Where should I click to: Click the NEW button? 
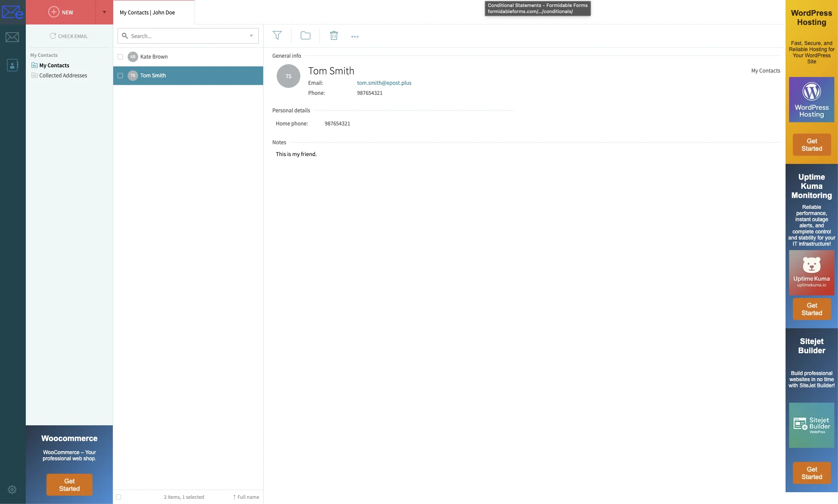pos(61,12)
